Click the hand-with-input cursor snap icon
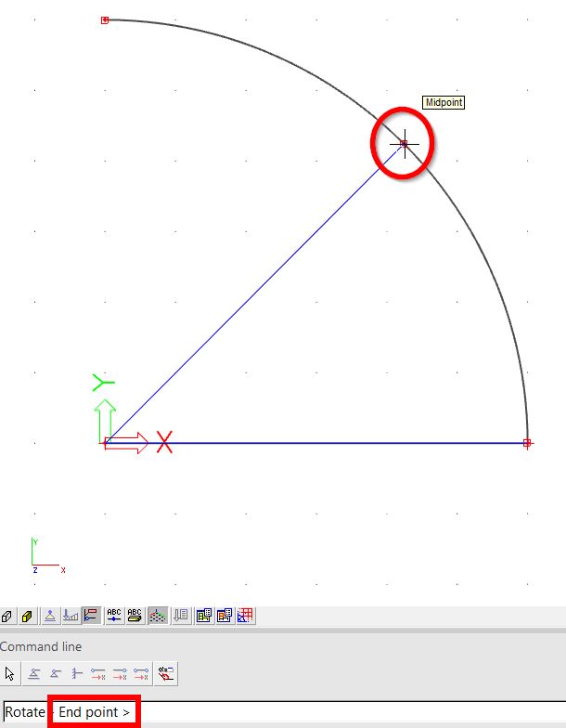The height and width of the screenshot is (728, 566). [165, 674]
